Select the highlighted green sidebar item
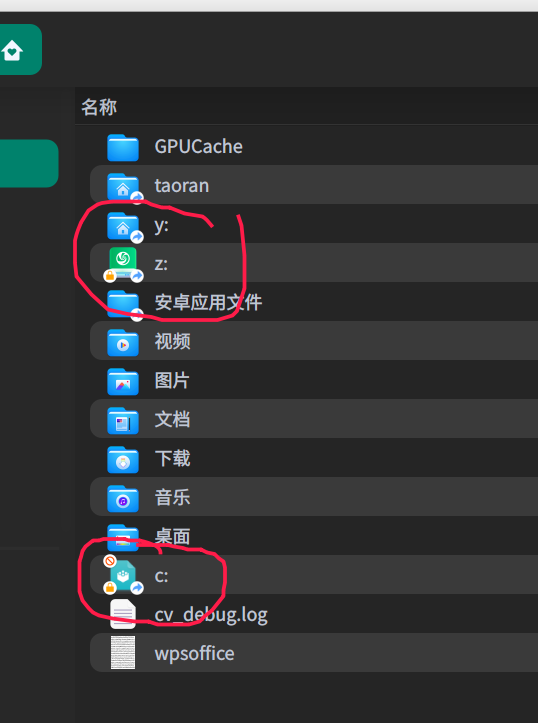This screenshot has height=723, width=538. click(29, 163)
